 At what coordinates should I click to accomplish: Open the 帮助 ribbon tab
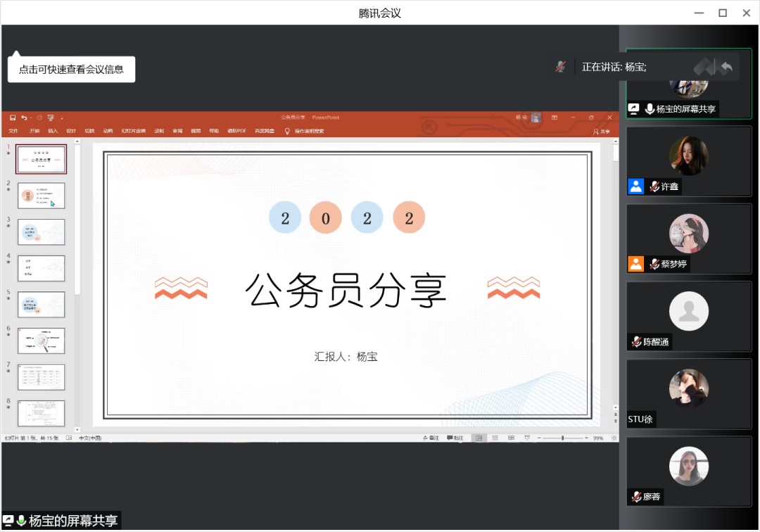214,131
